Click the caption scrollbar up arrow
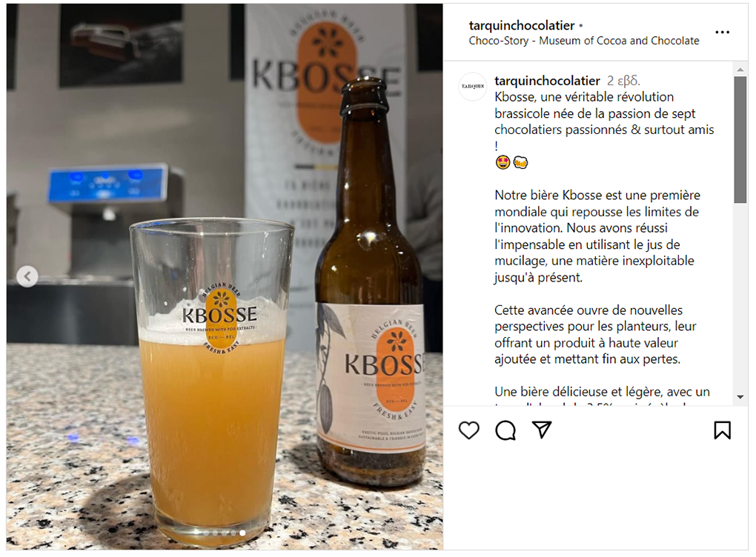756x557 pixels. pyautogui.click(x=740, y=70)
